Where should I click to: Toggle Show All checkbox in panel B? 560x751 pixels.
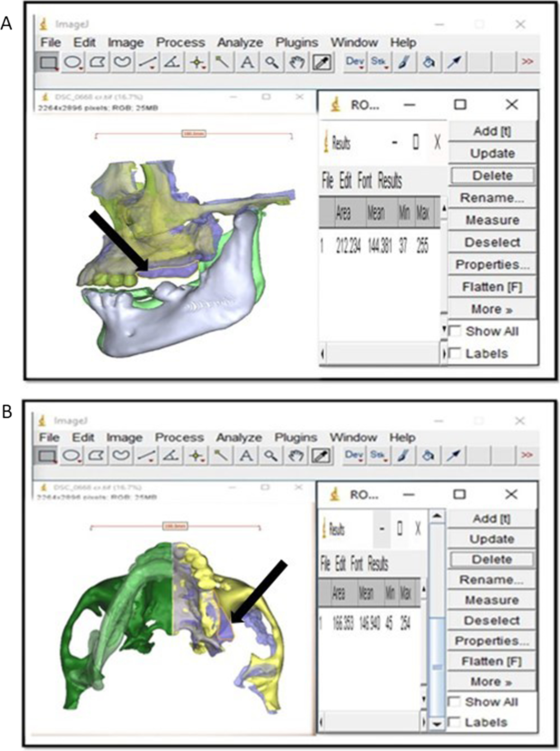click(454, 702)
